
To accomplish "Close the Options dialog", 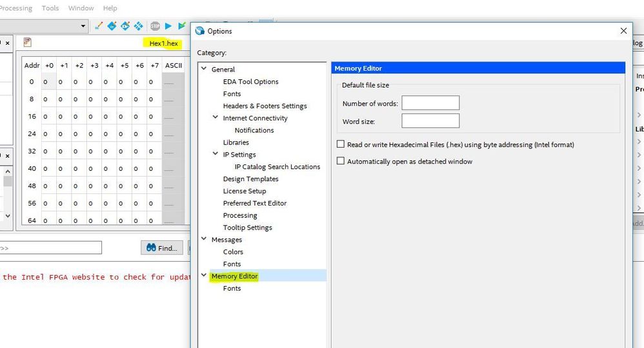I will [x=623, y=31].
